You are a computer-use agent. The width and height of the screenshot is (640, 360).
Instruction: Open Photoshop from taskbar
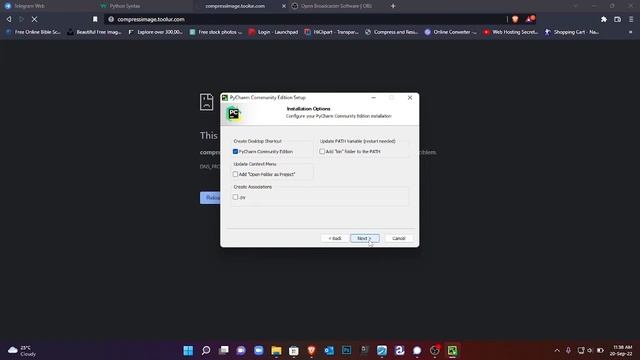click(x=347, y=350)
